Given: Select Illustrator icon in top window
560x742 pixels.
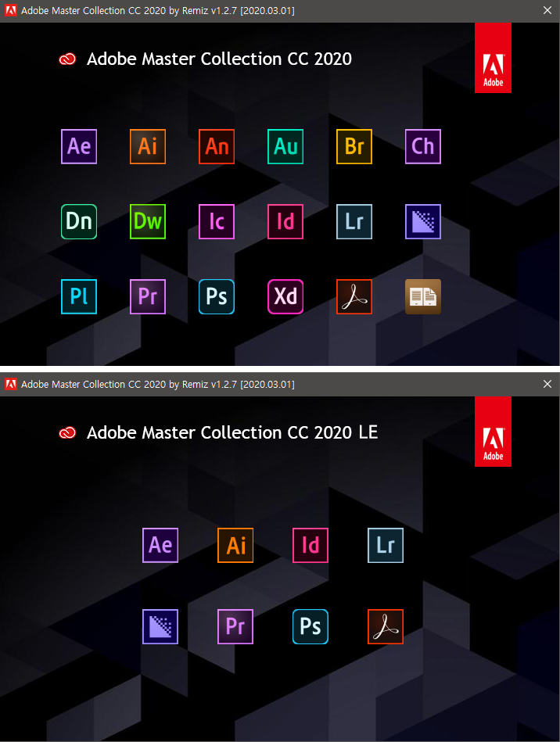Looking at the screenshot, I should (148, 146).
